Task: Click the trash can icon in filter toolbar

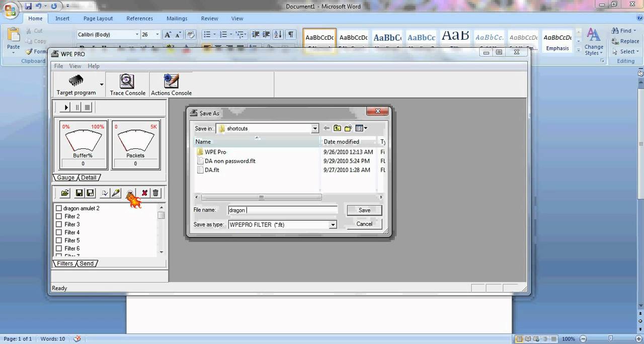Action: pyautogui.click(x=155, y=193)
